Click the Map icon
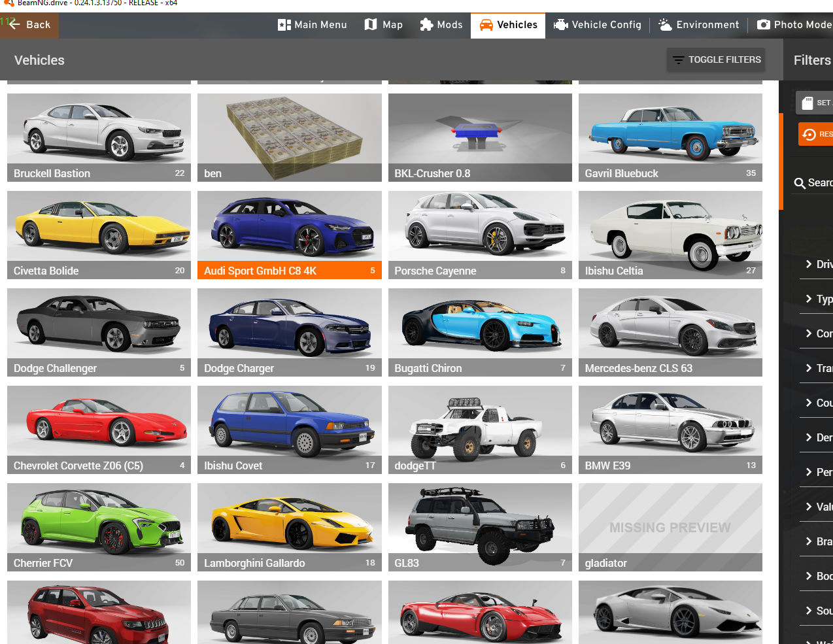 (x=371, y=25)
